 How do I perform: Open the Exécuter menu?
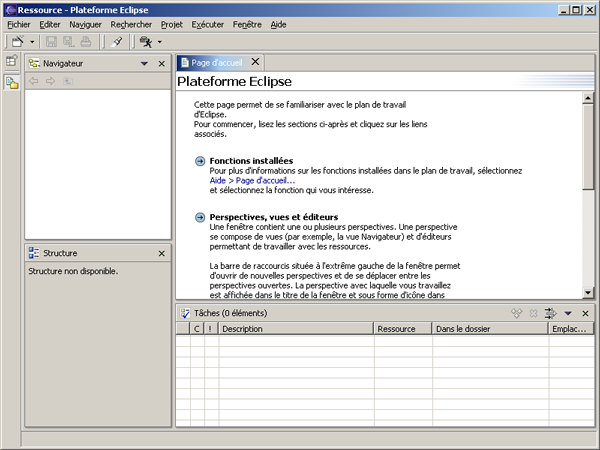pos(207,23)
